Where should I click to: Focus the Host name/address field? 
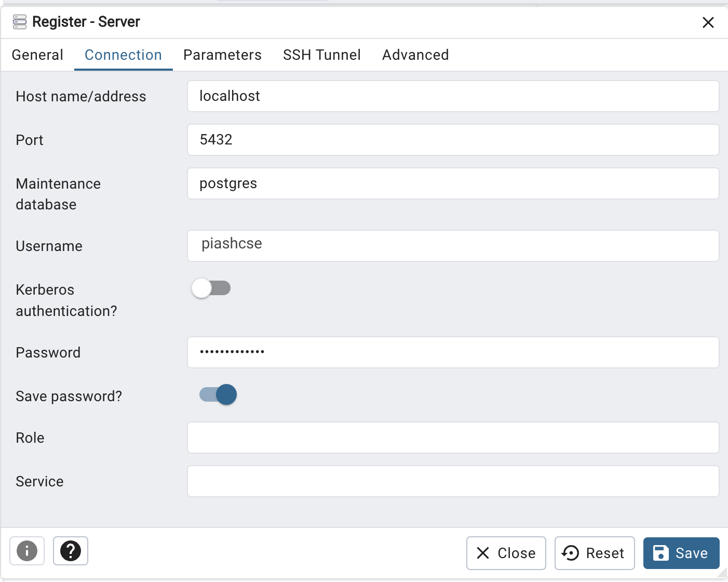[453, 96]
